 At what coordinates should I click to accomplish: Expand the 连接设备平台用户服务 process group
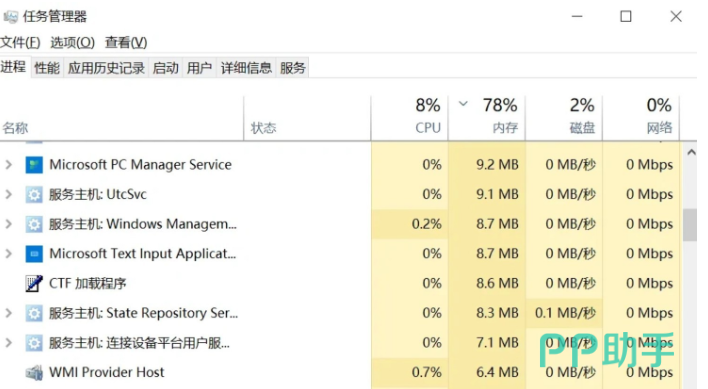[x=9, y=343]
